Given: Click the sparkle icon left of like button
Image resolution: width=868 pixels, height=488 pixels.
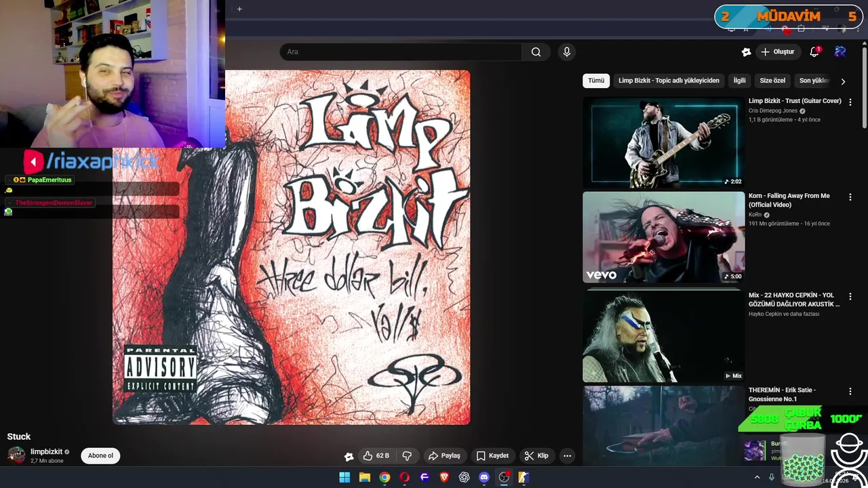Looking at the screenshot, I should point(349,456).
